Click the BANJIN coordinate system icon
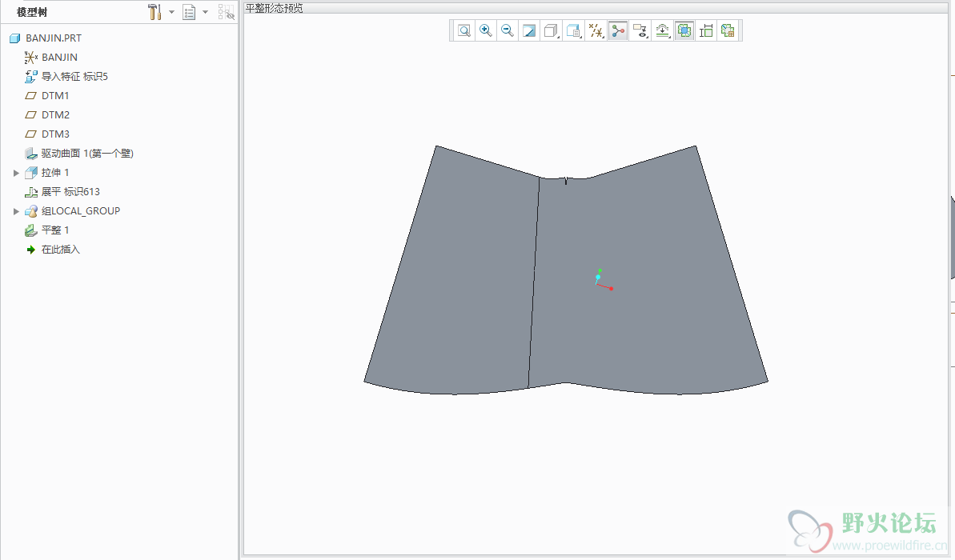The image size is (955, 560). pos(30,58)
